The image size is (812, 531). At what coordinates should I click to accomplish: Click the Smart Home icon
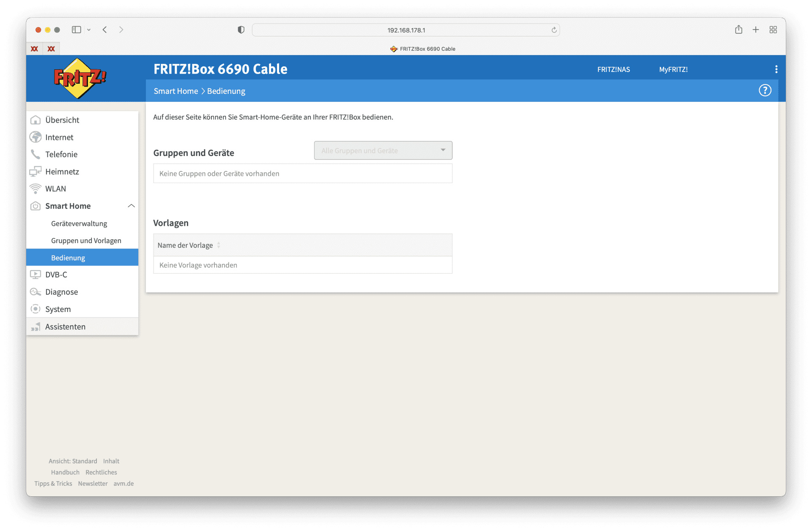36,206
